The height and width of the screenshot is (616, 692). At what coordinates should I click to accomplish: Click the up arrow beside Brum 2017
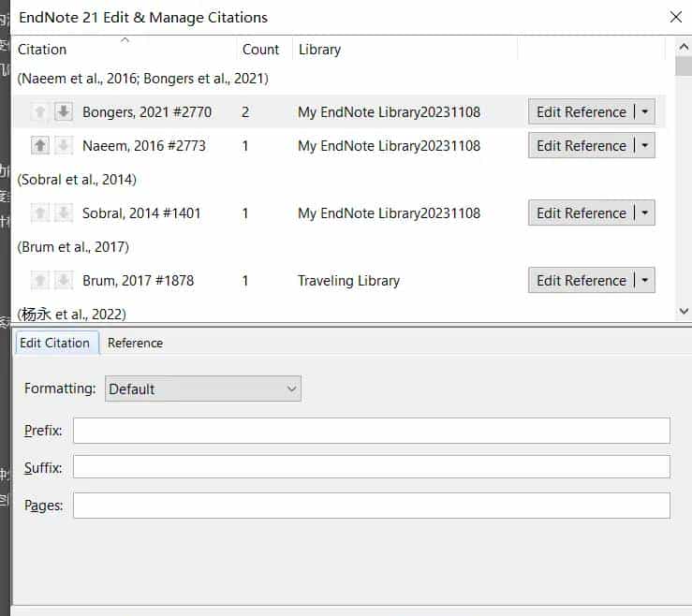tap(40, 281)
